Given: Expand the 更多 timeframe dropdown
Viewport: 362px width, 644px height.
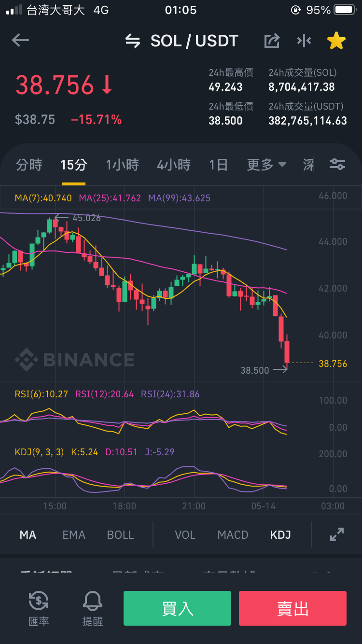Looking at the screenshot, I should point(266,165).
